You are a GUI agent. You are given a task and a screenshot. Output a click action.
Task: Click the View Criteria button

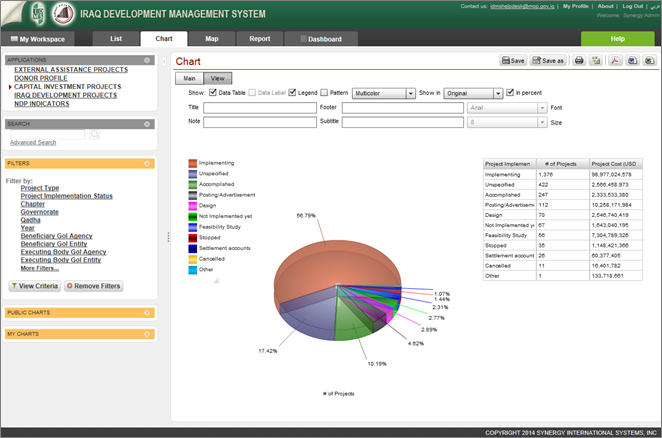[35, 286]
